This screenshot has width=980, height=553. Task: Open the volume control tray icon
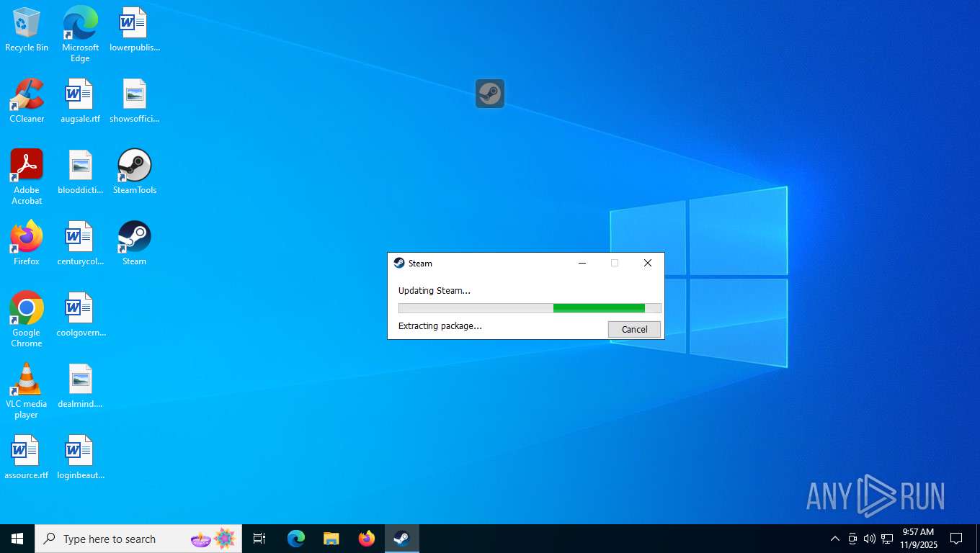click(x=870, y=539)
